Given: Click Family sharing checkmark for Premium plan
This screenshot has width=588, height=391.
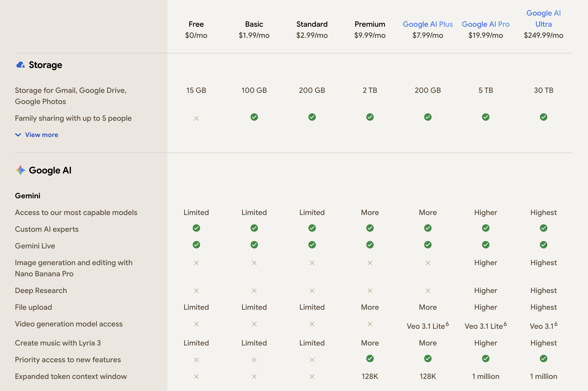Looking at the screenshot, I should coord(370,117).
